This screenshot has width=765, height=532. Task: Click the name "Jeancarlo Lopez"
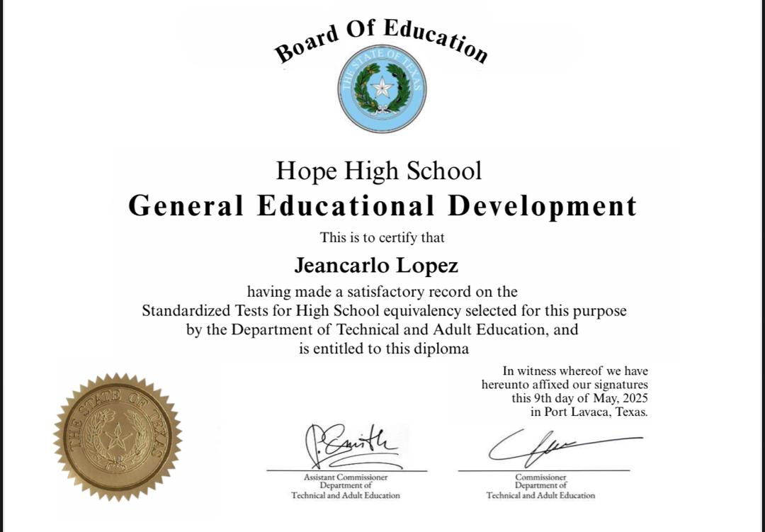pos(376,266)
